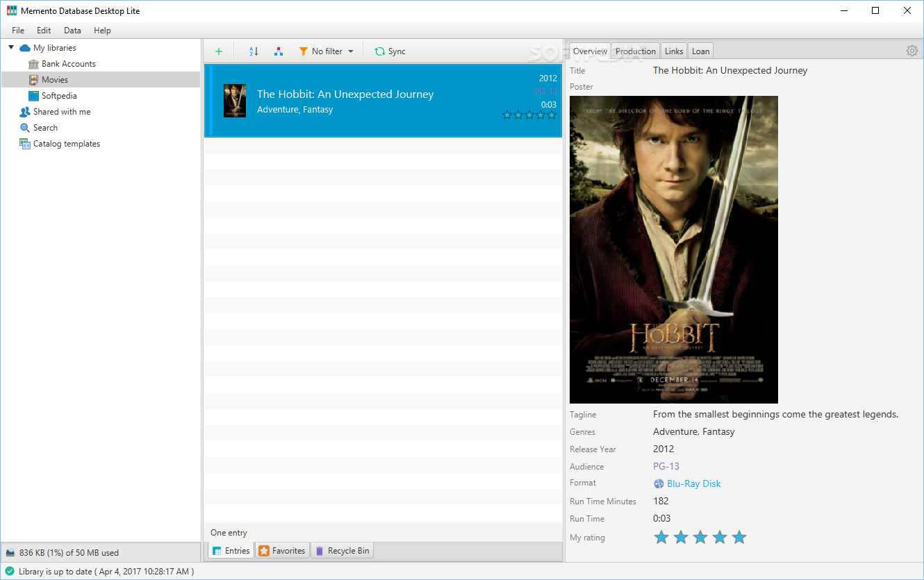Click the Movies film icon in sidebar

tap(33, 80)
